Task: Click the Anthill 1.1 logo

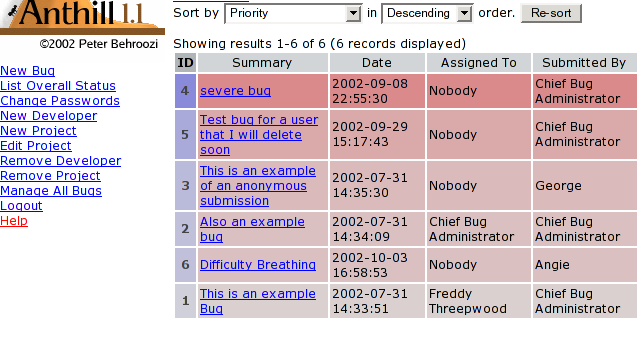Action: coord(82,16)
